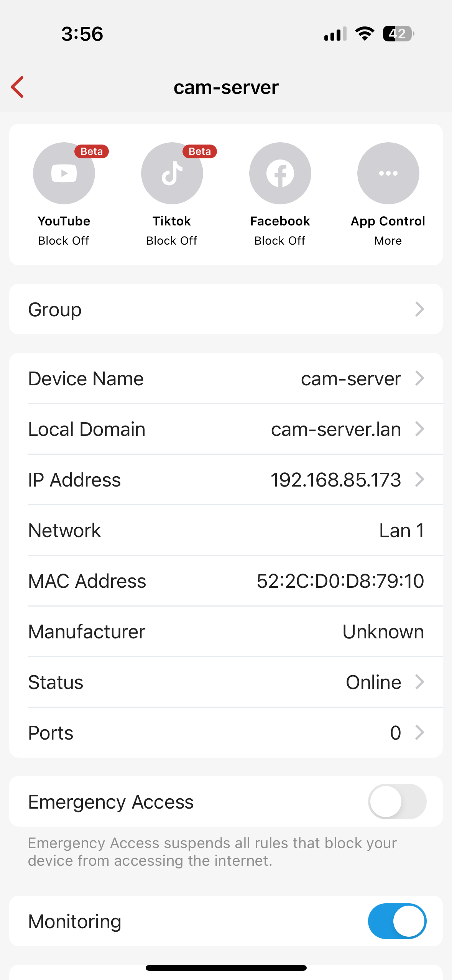Open the Local Domain setting row
452x980 pixels.
coord(226,429)
